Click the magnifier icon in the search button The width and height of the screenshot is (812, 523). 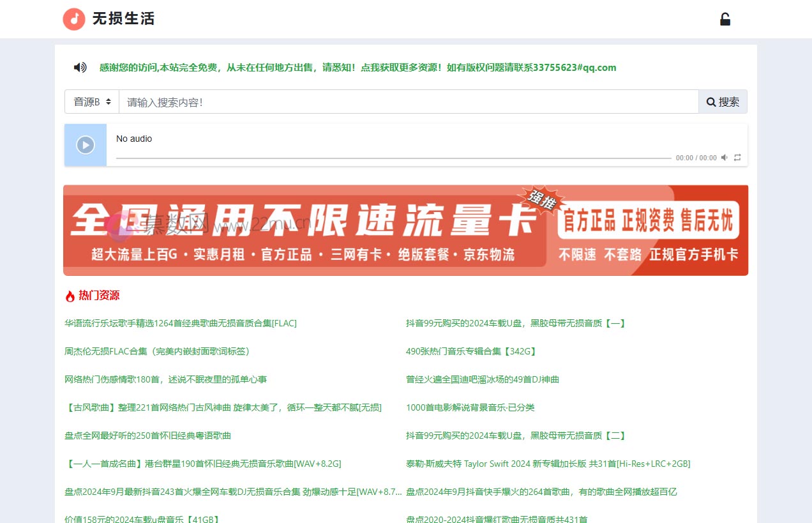710,101
